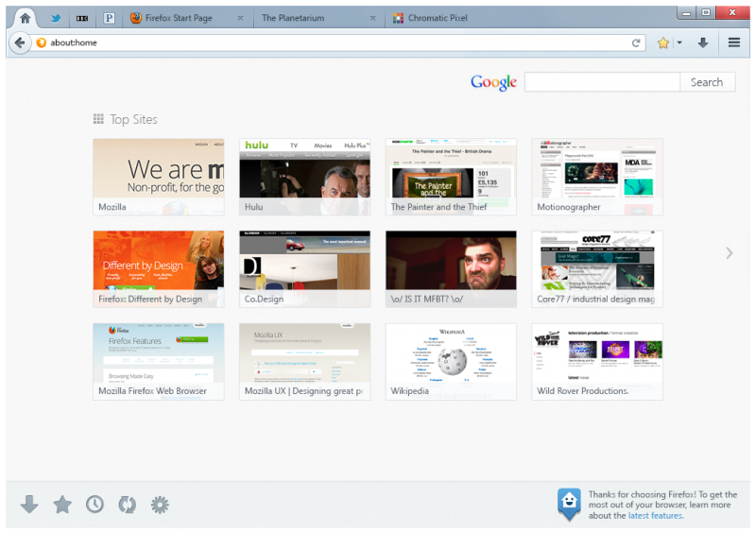The width and height of the screenshot is (756, 533).
Task: Open the hamburger menu button
Action: coord(734,43)
